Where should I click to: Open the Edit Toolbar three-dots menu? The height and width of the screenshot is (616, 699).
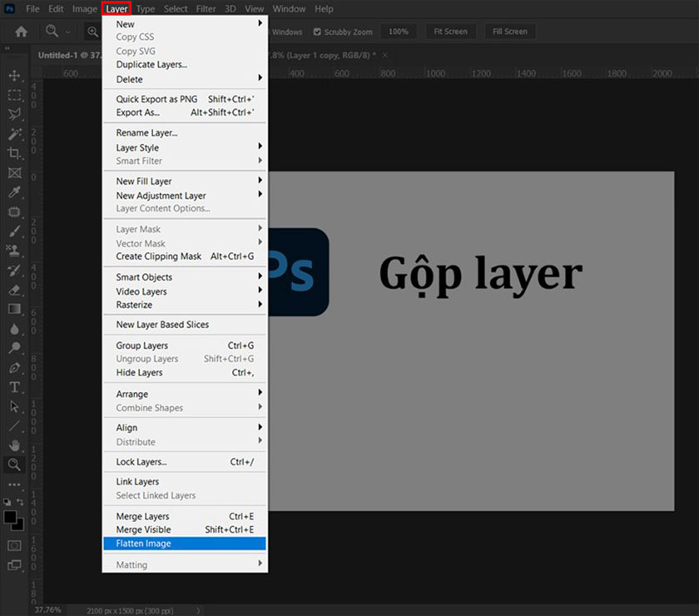click(14, 484)
